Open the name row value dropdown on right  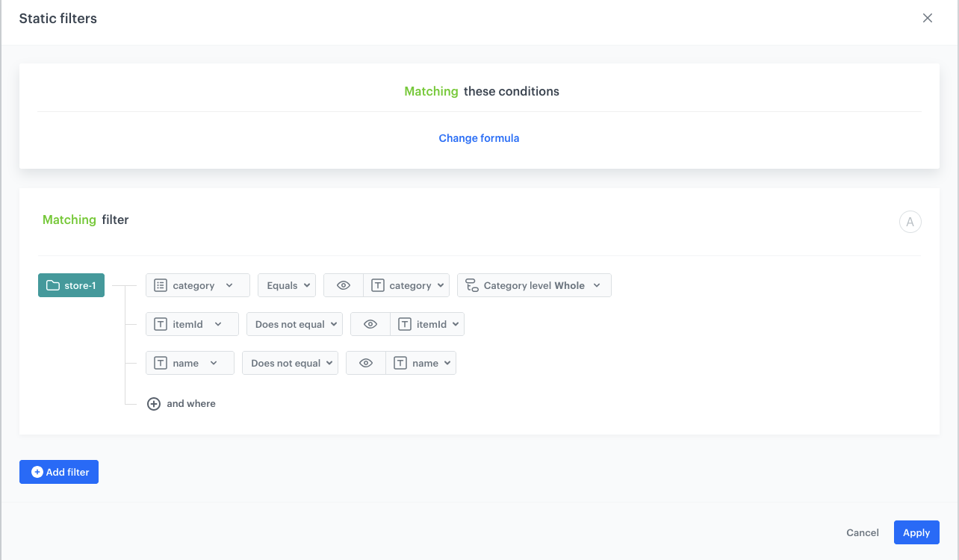(421, 363)
